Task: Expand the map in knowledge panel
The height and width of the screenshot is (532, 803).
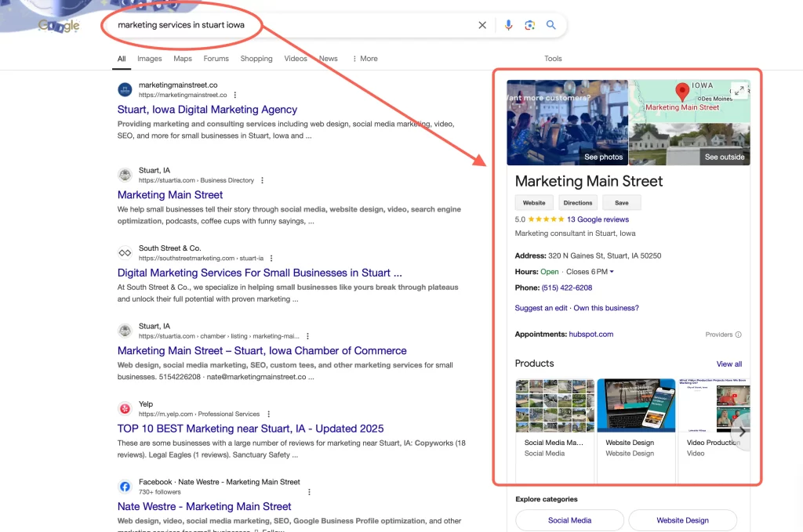Action: click(x=739, y=90)
